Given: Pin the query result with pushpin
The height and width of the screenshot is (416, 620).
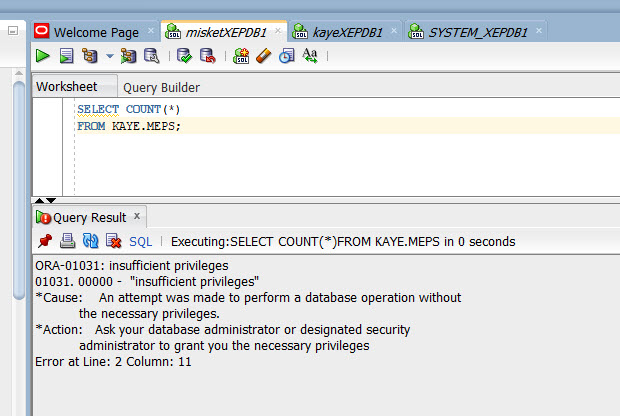Looking at the screenshot, I should (45, 241).
